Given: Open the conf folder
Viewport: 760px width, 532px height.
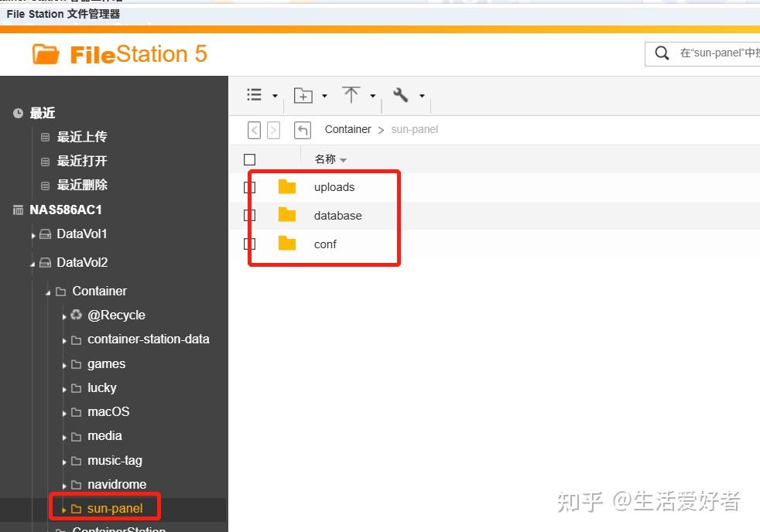Looking at the screenshot, I should pyautogui.click(x=325, y=244).
